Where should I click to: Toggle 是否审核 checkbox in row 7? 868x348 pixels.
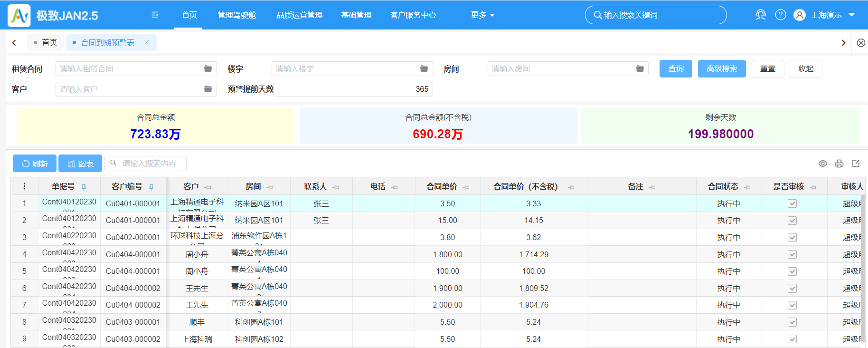(792, 305)
